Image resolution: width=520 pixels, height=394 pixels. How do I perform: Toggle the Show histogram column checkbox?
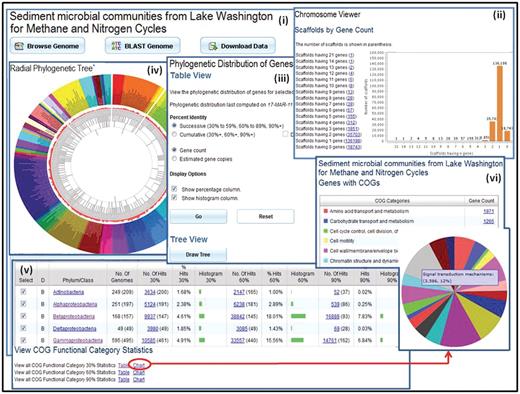click(x=174, y=198)
